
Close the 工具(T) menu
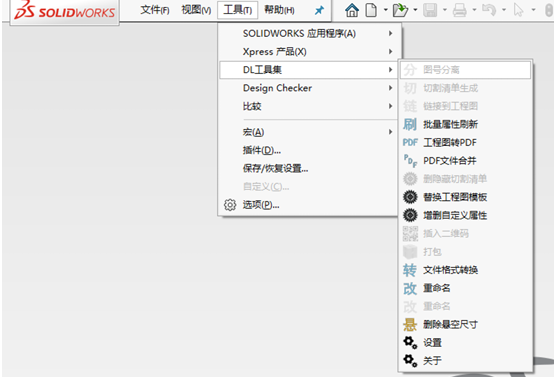click(x=237, y=10)
